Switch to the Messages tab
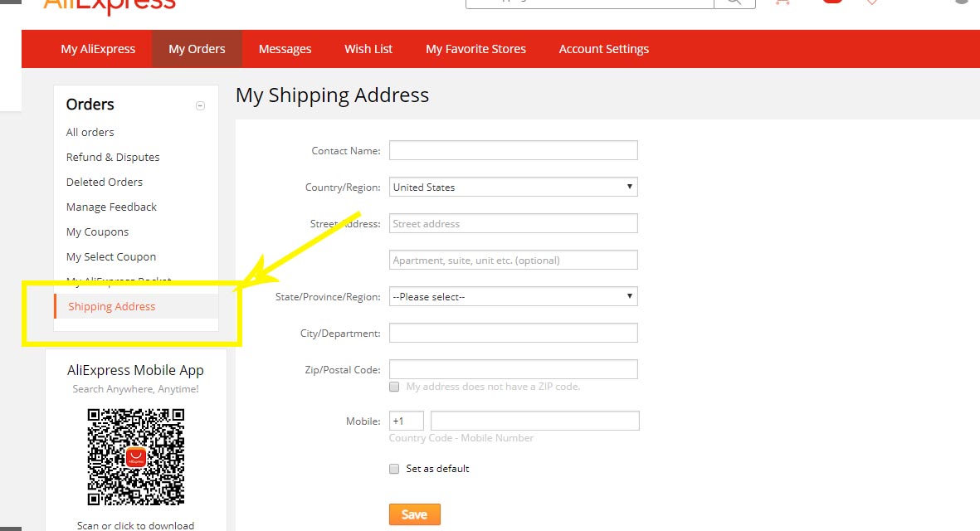 (285, 49)
